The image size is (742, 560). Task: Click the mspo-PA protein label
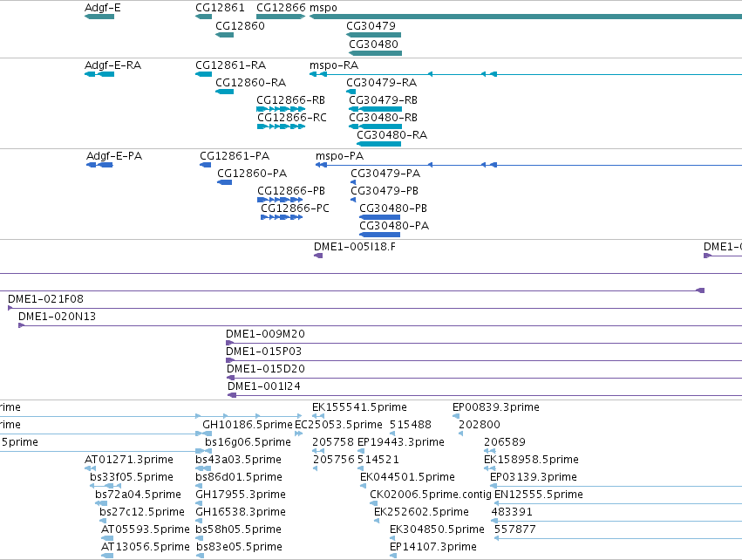[339, 156]
